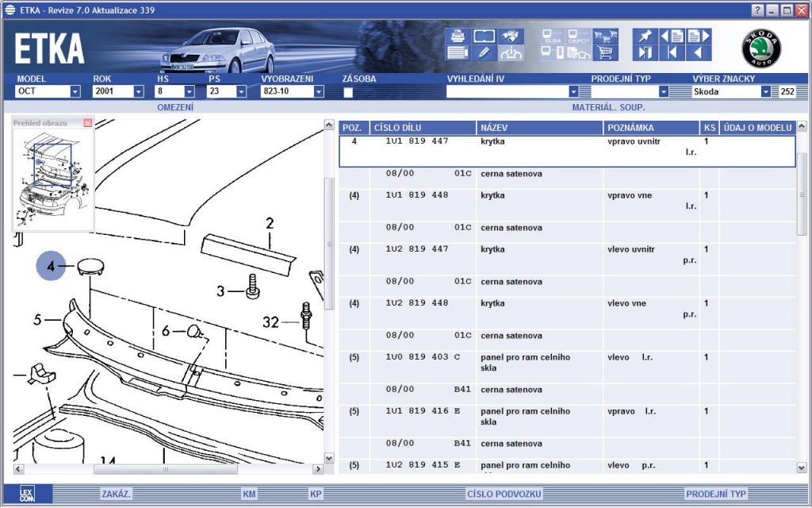The height and width of the screenshot is (508, 812).
Task: Click the car info icon
Action: pos(511,53)
